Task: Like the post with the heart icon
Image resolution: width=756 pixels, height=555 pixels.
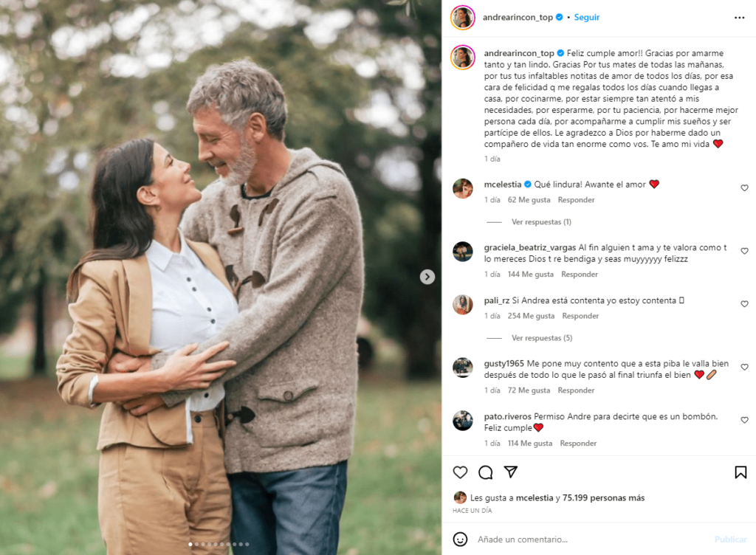Action: point(460,472)
